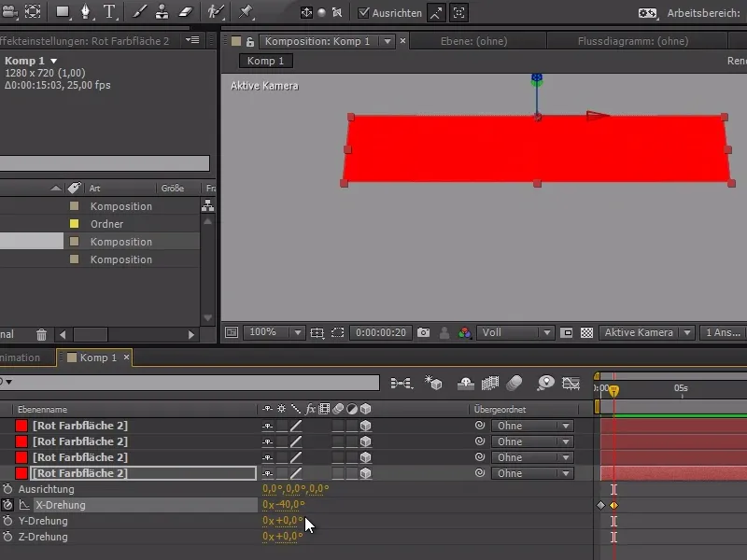Image resolution: width=747 pixels, height=560 pixels.
Task: Enable frame blending for timeline
Action: 489,383
